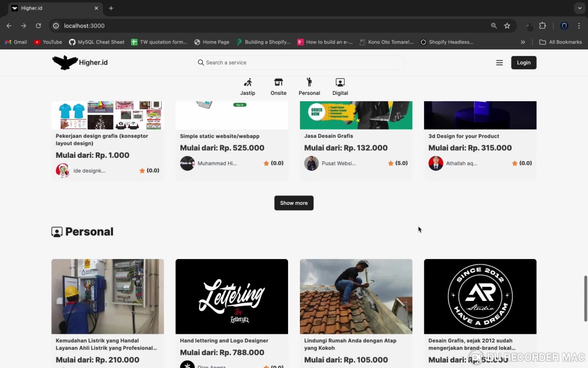Open the 3d Design product image
588x368 pixels.
tap(480, 115)
